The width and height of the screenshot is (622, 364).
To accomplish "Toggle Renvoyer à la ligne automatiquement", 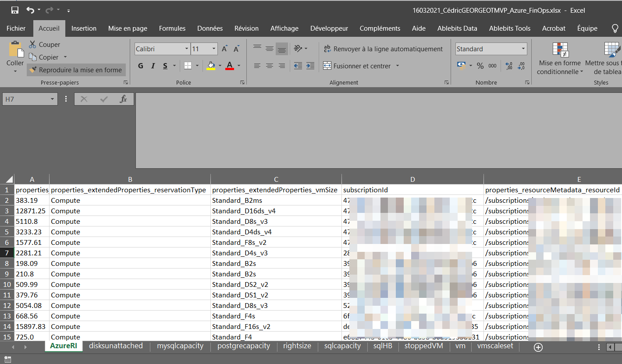I will tap(383, 49).
